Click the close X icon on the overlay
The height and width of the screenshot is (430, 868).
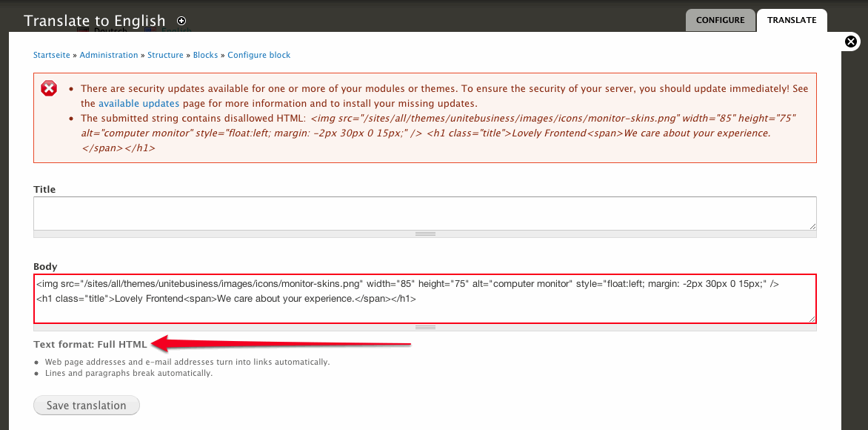(850, 42)
